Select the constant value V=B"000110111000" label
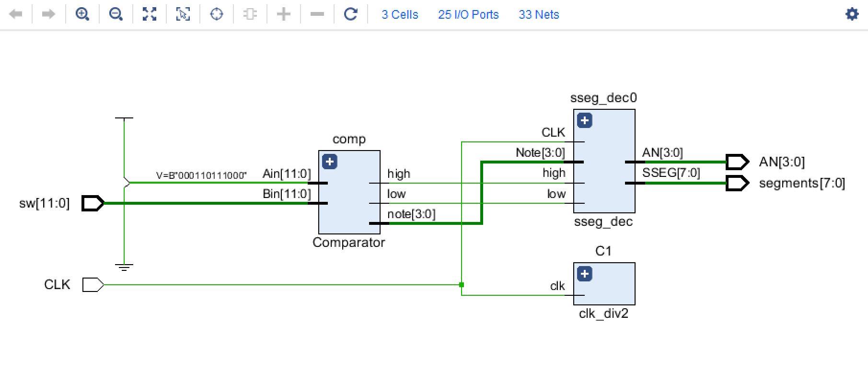Screen dimensions: 868x384 tap(201, 175)
